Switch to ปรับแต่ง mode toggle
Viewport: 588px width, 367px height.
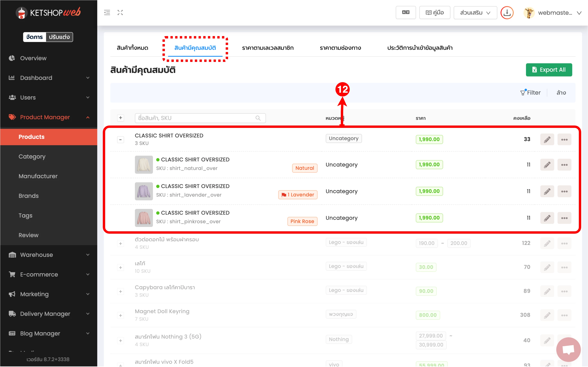pos(59,37)
